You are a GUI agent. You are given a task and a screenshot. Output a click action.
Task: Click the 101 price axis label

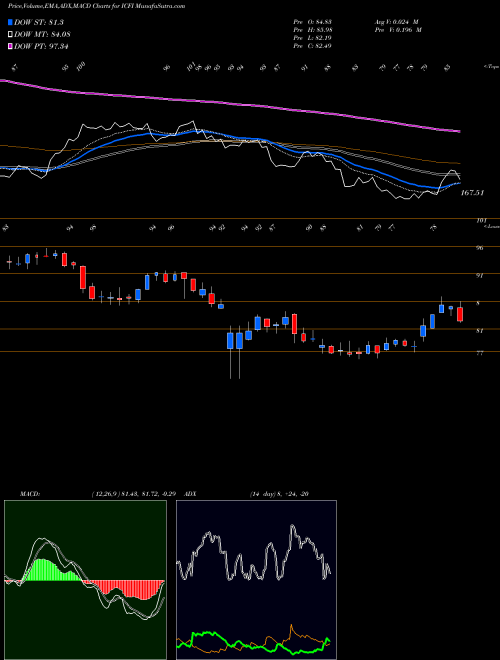[x=481, y=220]
